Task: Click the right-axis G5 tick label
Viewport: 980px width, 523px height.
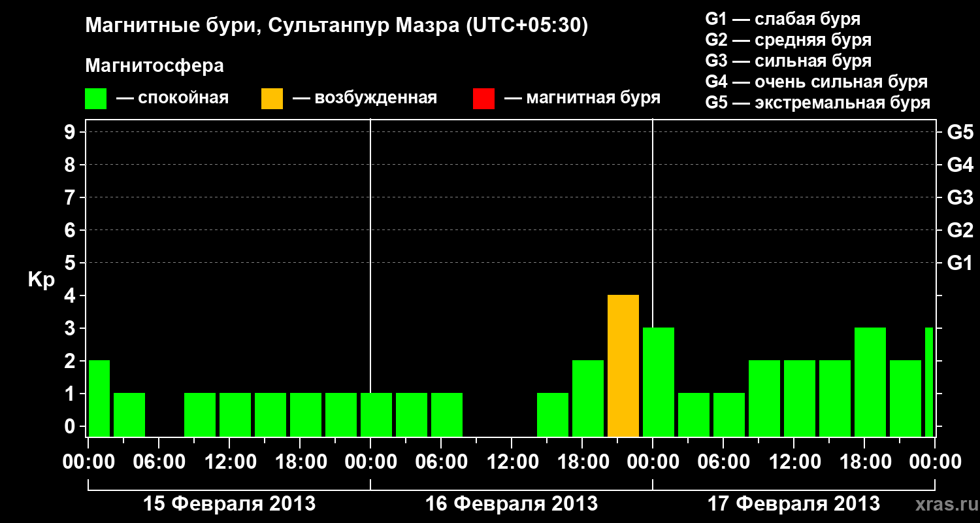Action: 960,132
